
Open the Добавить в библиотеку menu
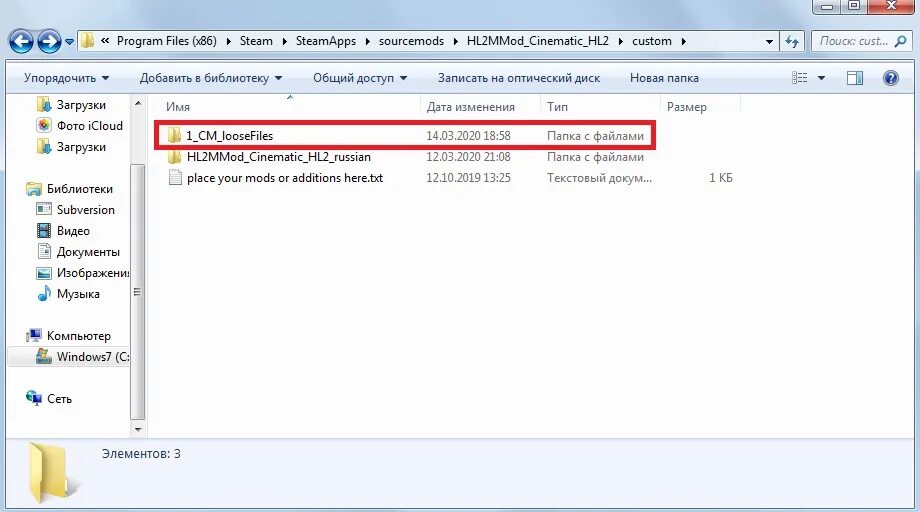211,78
